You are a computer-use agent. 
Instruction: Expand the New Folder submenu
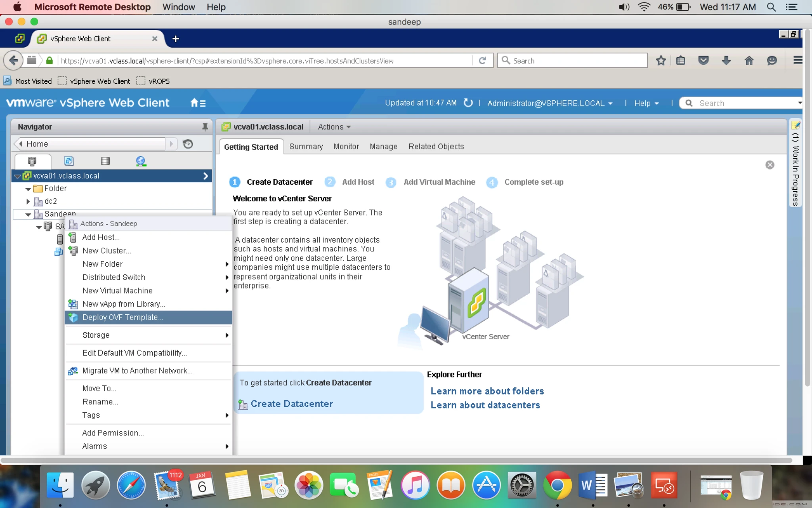148,264
